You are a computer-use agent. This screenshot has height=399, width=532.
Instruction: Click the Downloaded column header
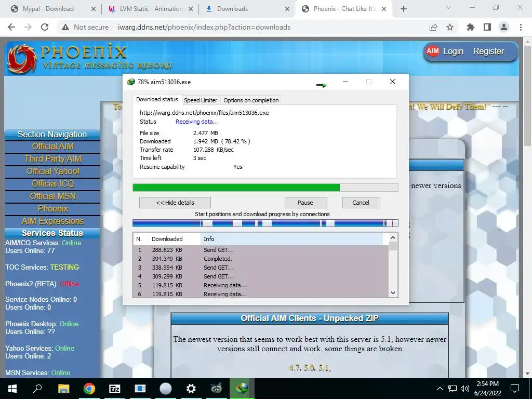175,239
